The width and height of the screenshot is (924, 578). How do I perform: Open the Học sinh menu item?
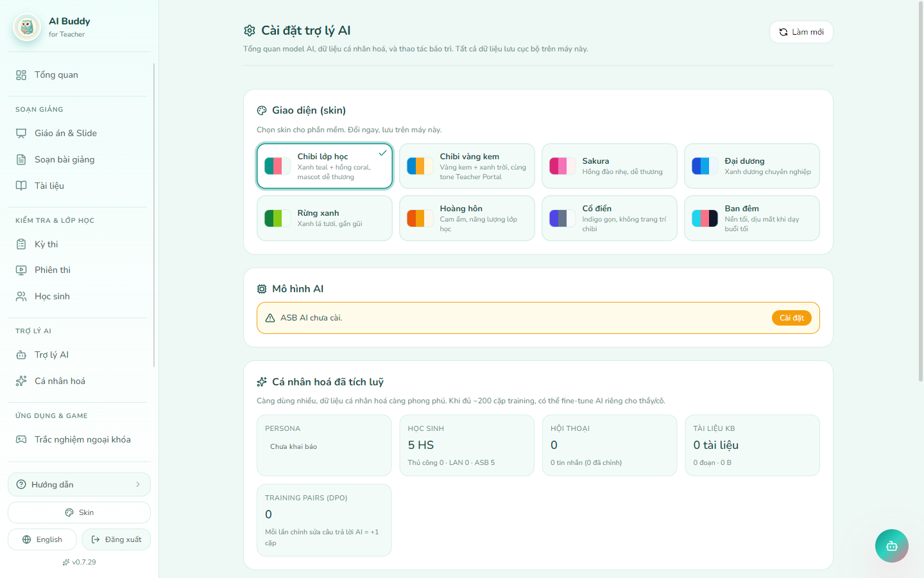click(79, 297)
